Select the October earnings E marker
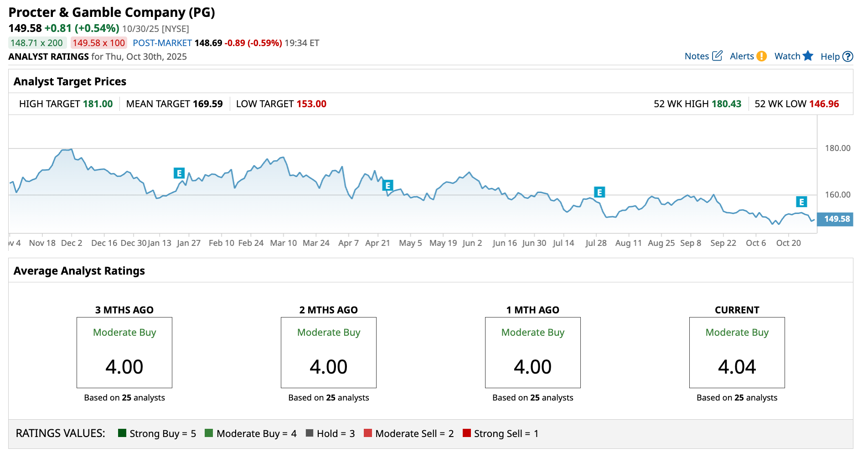This screenshot has height=458, width=868. click(x=801, y=202)
